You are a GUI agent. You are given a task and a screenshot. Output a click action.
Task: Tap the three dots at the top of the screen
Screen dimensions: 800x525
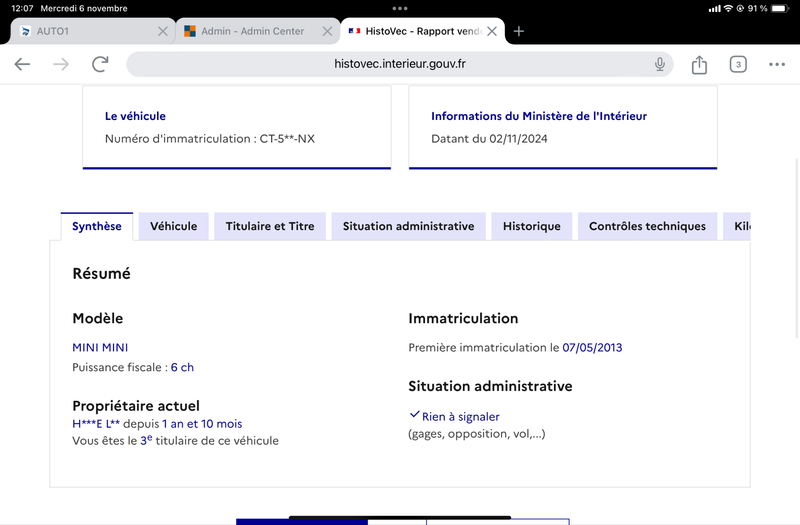pos(400,8)
